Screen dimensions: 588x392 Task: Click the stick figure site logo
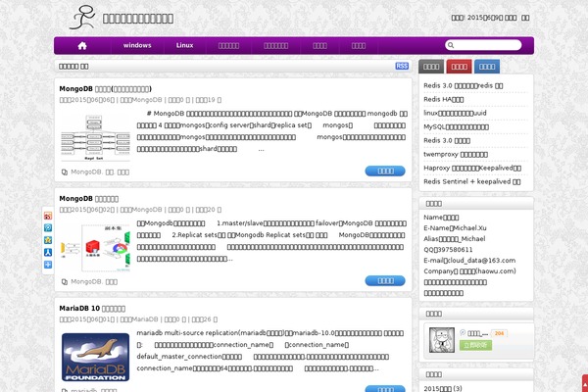point(82,18)
